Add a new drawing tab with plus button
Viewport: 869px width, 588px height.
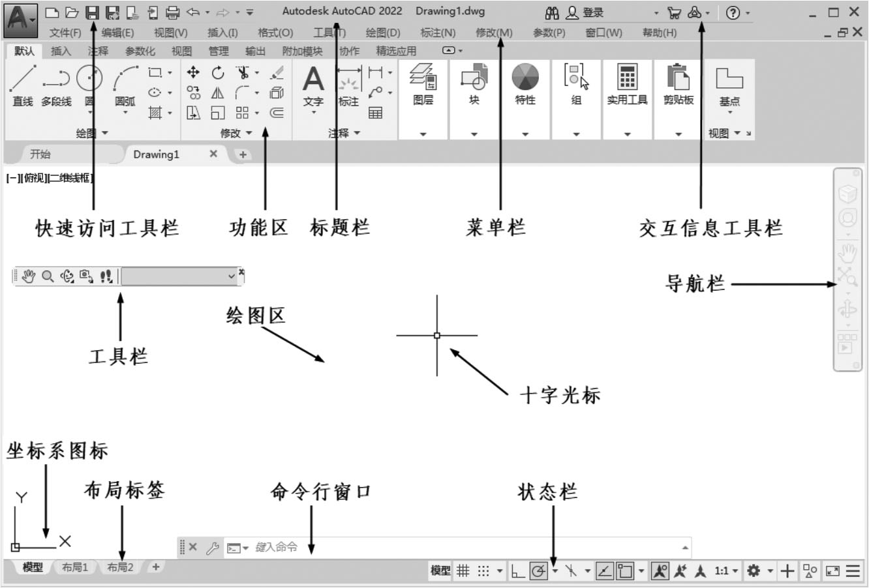click(x=243, y=154)
